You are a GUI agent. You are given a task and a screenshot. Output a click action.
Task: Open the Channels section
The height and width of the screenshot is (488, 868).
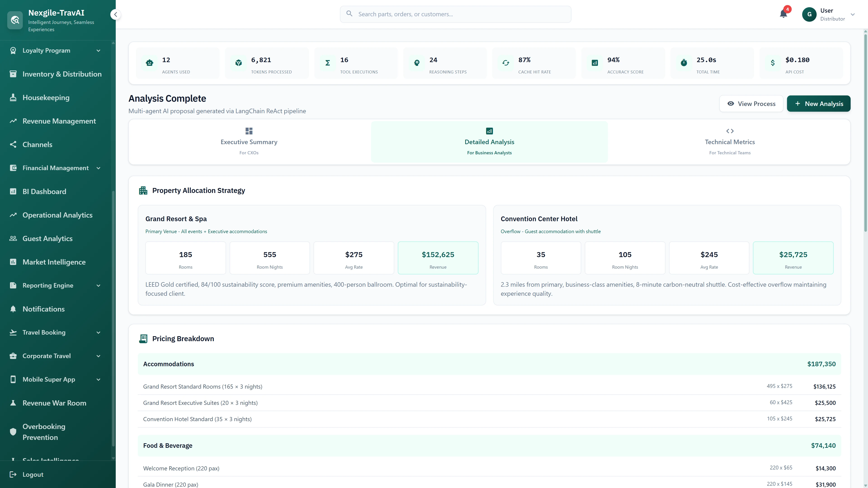tap(37, 145)
